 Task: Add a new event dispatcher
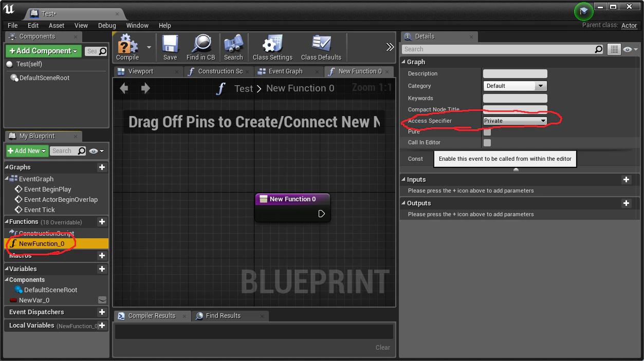point(102,312)
